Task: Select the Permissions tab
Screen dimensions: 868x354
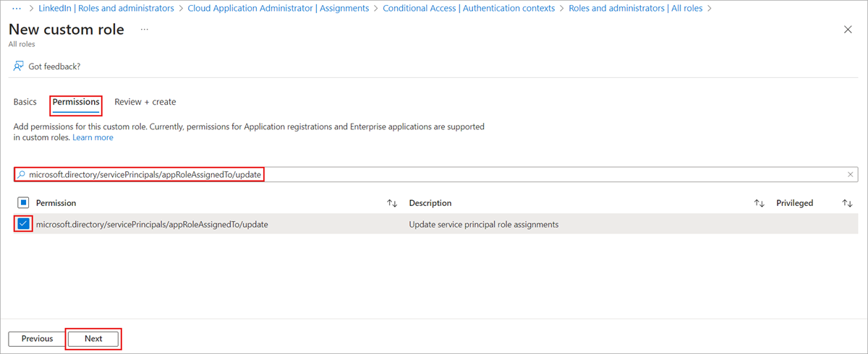Action: tap(76, 102)
